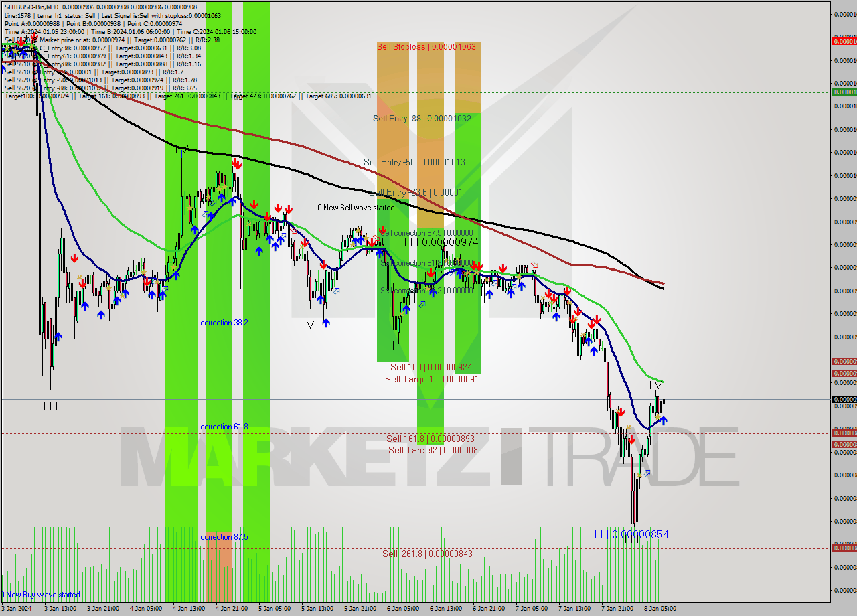This screenshot has width=857, height=616.
Task: Click the '4 Jan 05:00' time axis label
Action: (145, 609)
